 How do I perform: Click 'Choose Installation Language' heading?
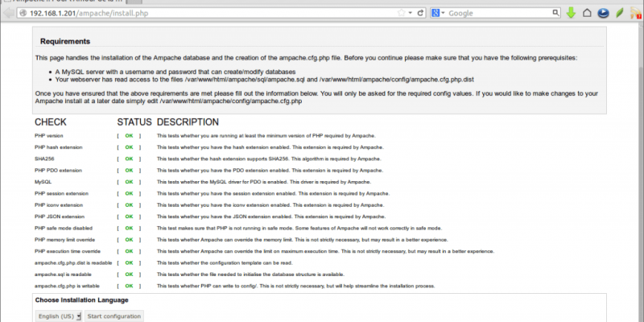click(x=82, y=300)
